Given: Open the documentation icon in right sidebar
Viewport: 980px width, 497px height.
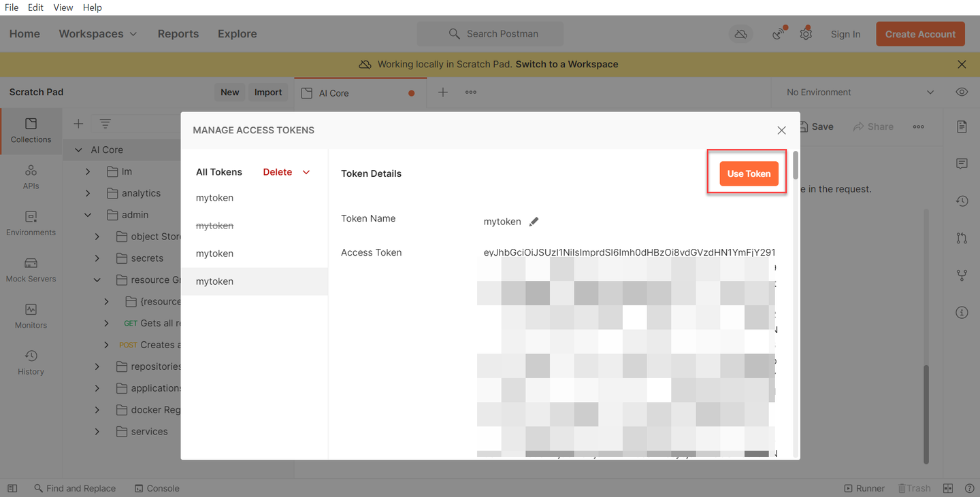Looking at the screenshot, I should 962,126.
